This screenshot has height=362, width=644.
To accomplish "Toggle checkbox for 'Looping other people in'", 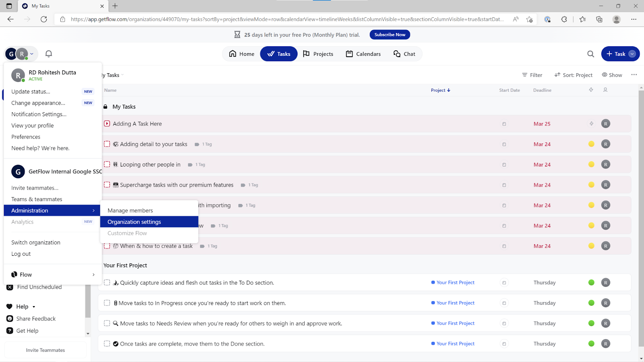I will pos(107,164).
